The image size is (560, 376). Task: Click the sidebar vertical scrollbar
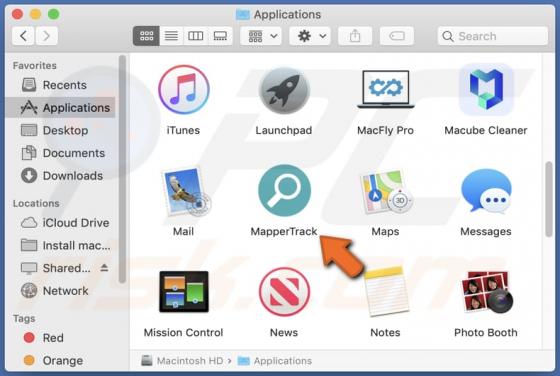coord(122,169)
